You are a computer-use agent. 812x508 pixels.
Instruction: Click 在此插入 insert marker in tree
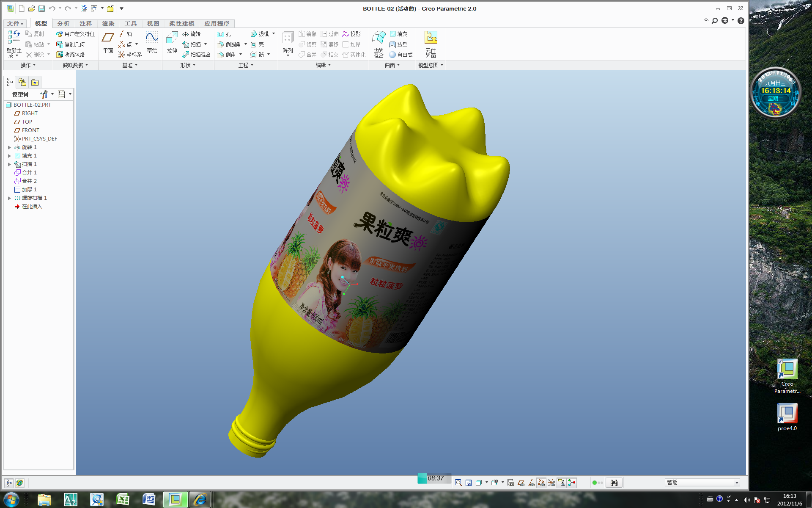tap(28, 207)
